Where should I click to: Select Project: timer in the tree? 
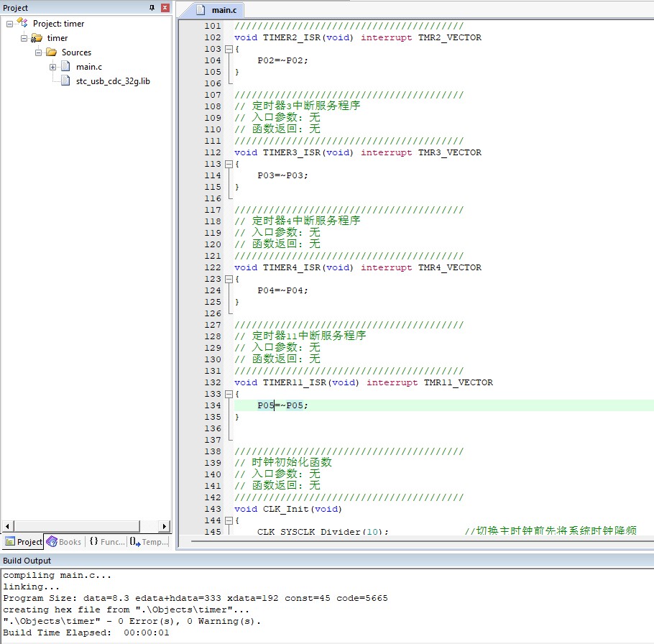[x=58, y=24]
